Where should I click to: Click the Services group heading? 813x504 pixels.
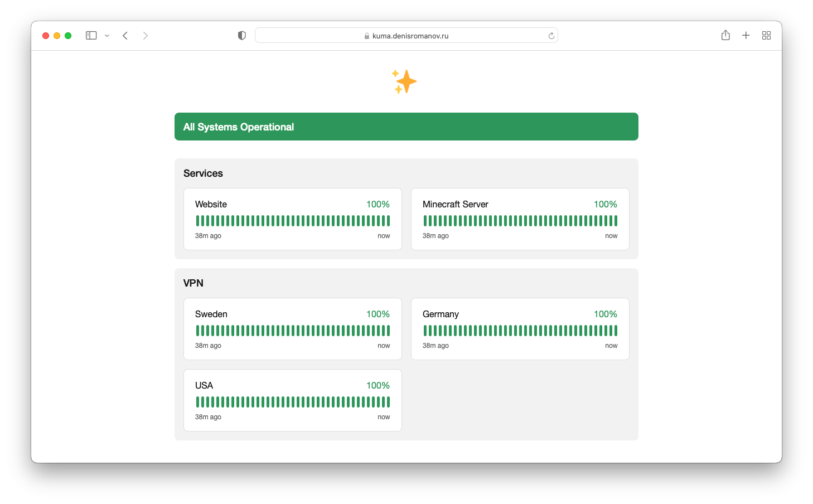pos(203,173)
